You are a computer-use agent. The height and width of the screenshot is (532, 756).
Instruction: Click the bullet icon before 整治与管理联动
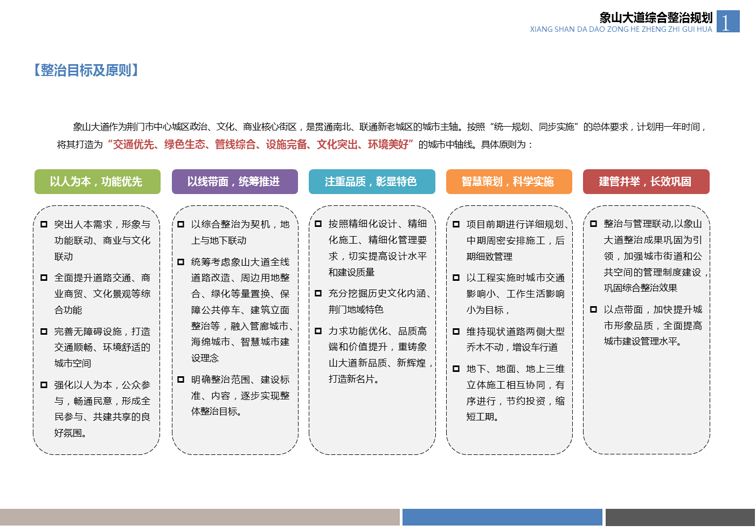click(x=594, y=224)
